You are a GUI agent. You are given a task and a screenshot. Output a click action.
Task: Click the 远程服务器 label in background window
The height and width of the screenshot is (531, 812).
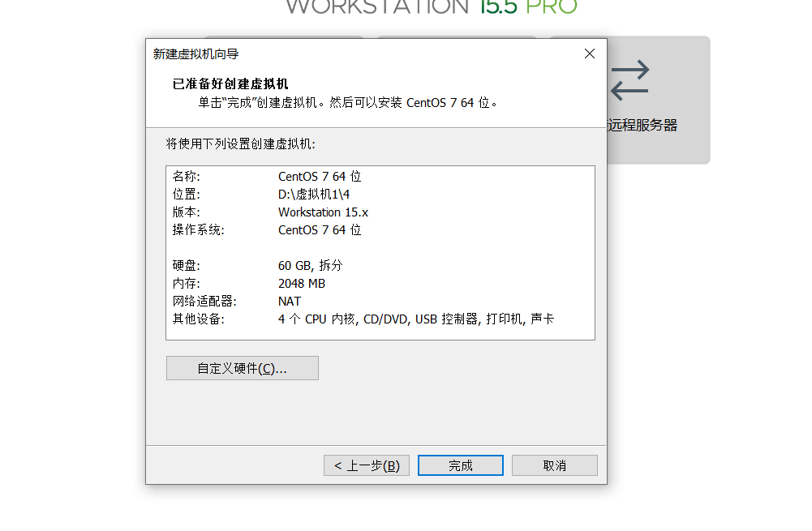[642, 125]
